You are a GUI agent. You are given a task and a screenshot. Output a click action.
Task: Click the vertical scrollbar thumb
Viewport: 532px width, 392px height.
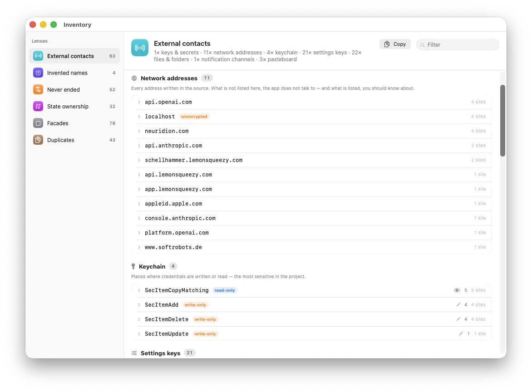point(502,120)
